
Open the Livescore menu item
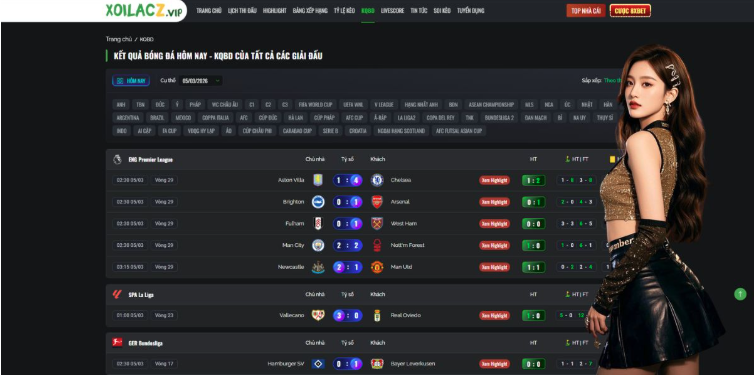point(392,11)
